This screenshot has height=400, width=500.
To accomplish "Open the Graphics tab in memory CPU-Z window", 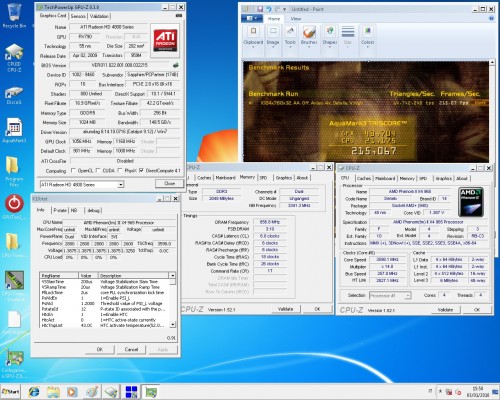I will pos(284,178).
